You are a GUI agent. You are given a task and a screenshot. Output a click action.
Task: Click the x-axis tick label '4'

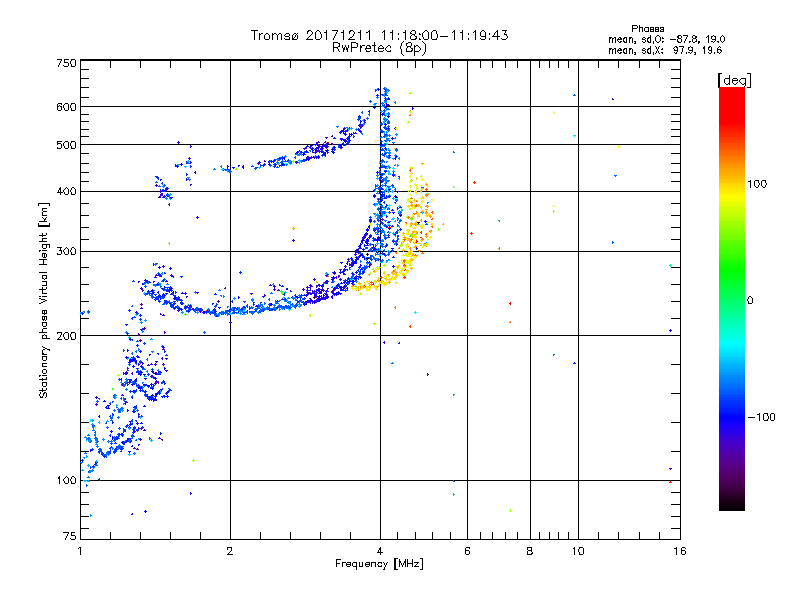pyautogui.click(x=380, y=551)
